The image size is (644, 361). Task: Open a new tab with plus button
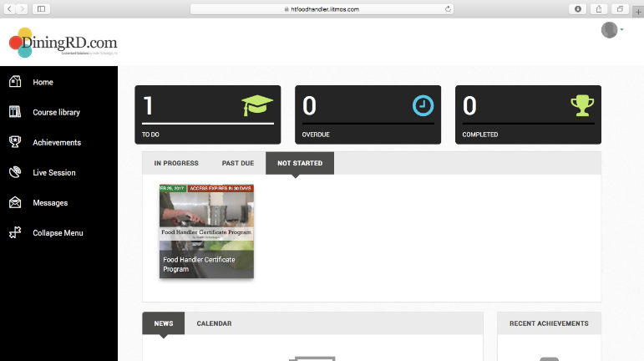(638, 12)
